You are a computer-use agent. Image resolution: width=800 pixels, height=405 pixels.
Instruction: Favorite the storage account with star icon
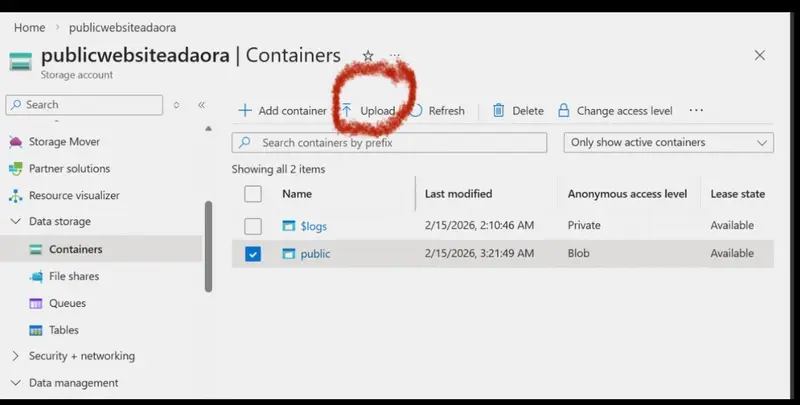click(x=368, y=56)
